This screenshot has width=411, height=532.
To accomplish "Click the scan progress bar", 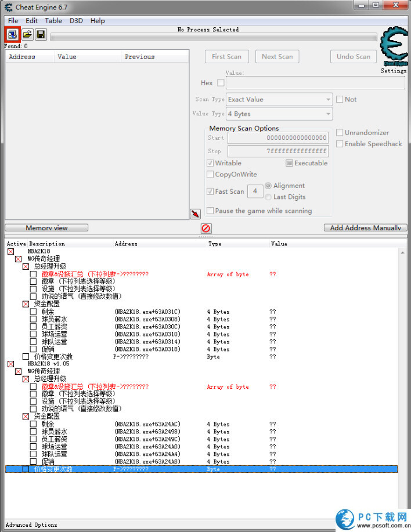I will pos(213,38).
